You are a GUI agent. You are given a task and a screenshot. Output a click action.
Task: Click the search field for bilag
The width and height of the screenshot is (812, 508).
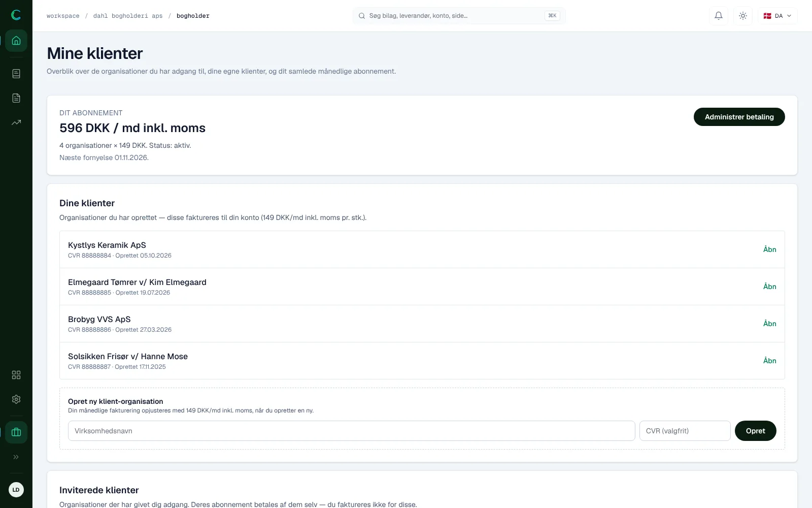point(459,16)
